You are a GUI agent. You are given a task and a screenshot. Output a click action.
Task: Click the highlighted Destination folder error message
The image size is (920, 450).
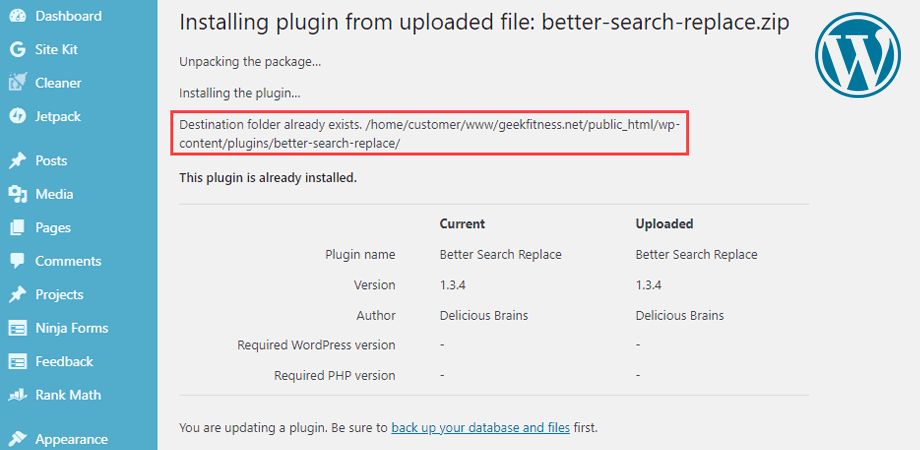[429, 133]
